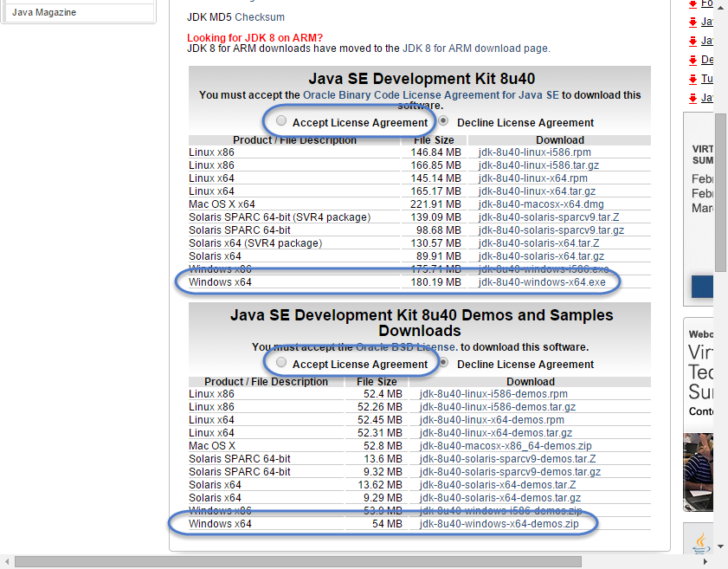Click the red download arrow beside 'Tu' link
Screen dimensions: 728x569
[x=693, y=80]
